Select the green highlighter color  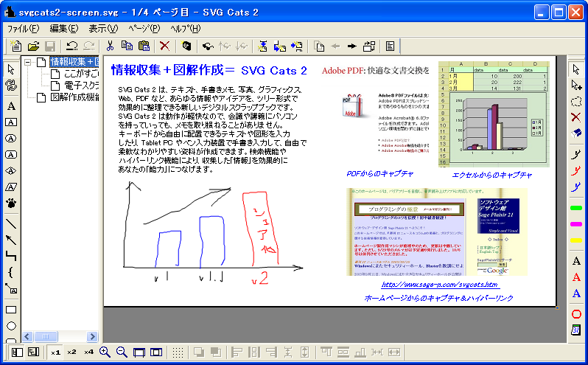tap(576, 209)
